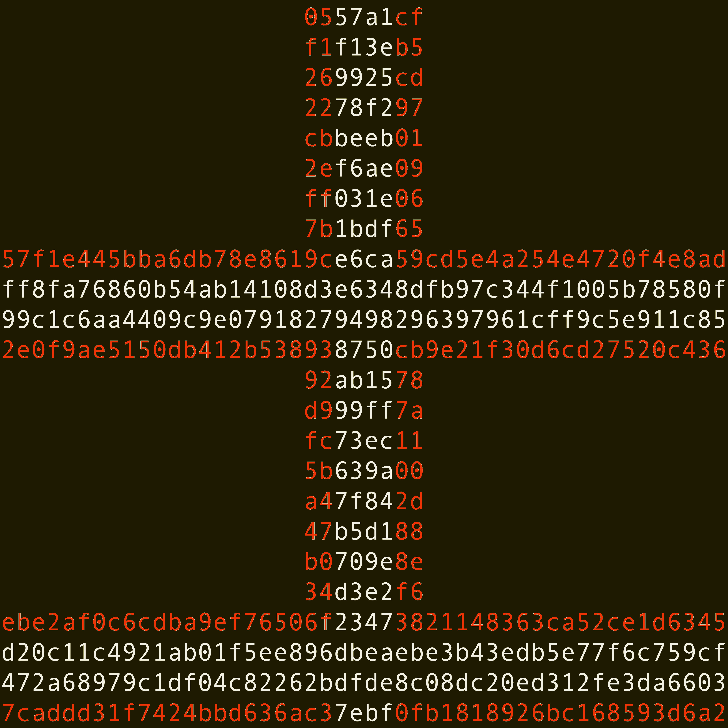Click the text row 269925cd
Image resolution: width=728 pixels, height=728 pixels.
point(364,78)
